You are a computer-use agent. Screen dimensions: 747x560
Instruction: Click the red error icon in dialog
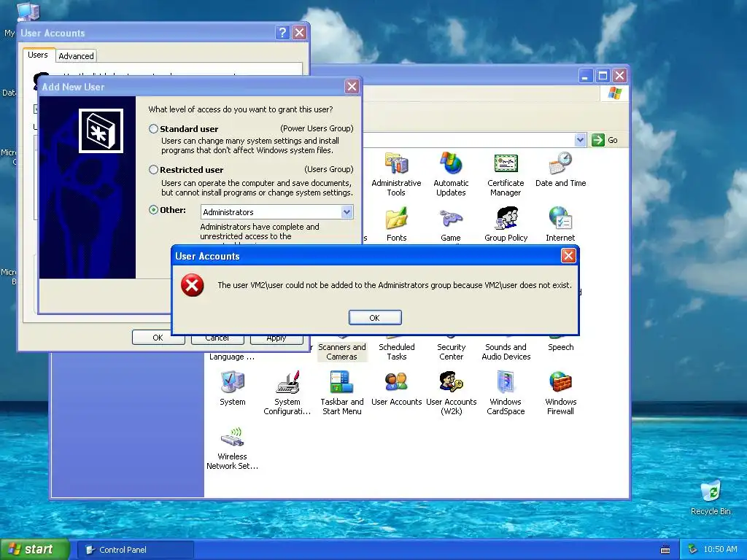coord(192,285)
